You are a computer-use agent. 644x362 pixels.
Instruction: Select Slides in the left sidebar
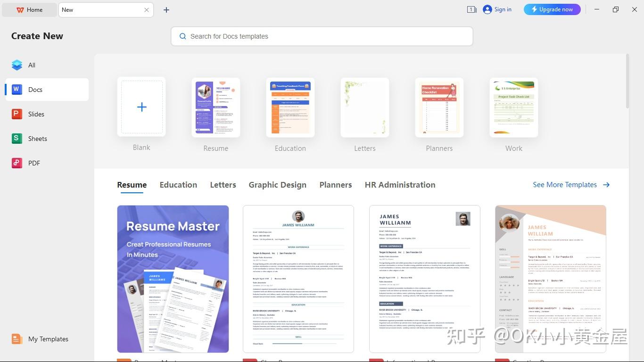click(x=37, y=114)
